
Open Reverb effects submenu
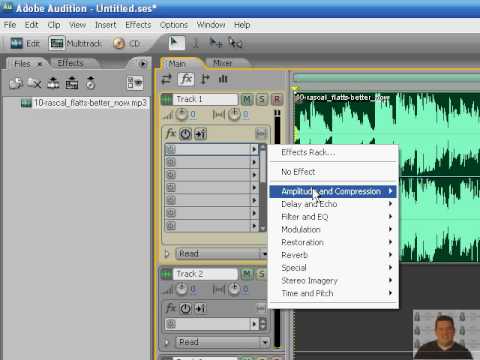coord(333,255)
